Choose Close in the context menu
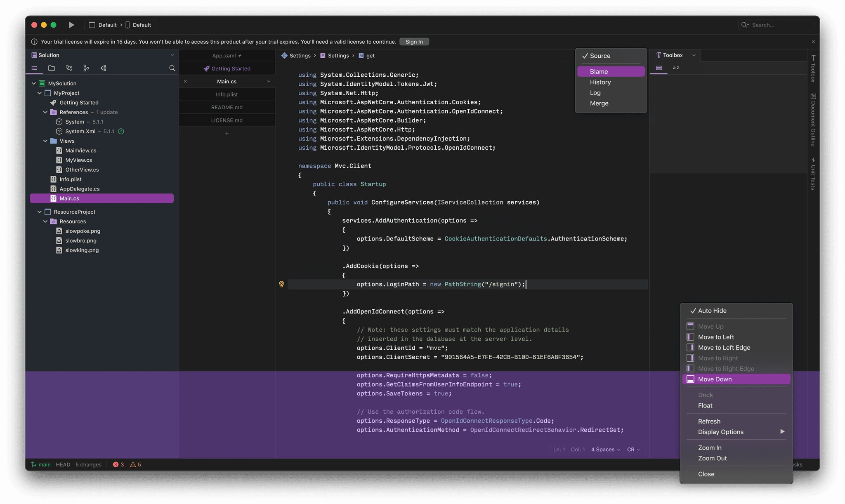The height and width of the screenshot is (504, 845). [x=736, y=474]
